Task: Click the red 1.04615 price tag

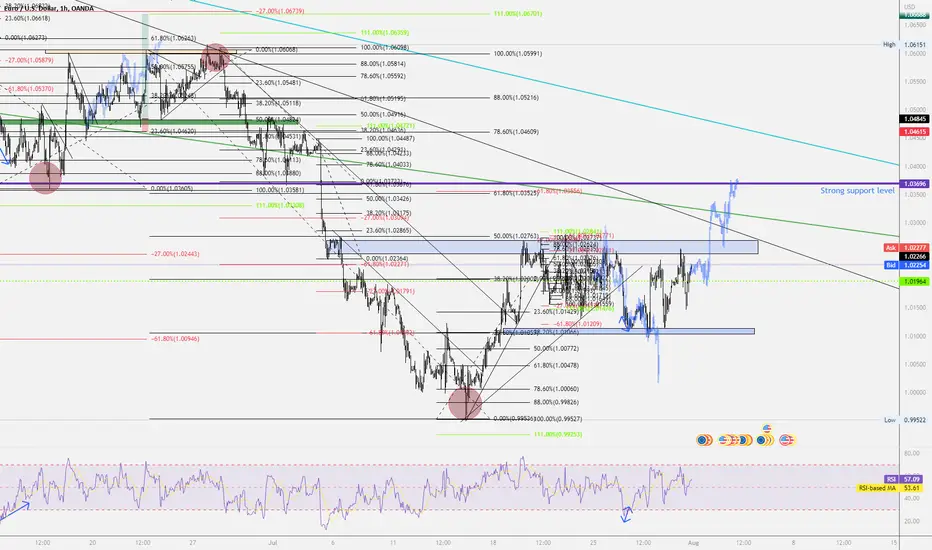Action: tap(915, 131)
